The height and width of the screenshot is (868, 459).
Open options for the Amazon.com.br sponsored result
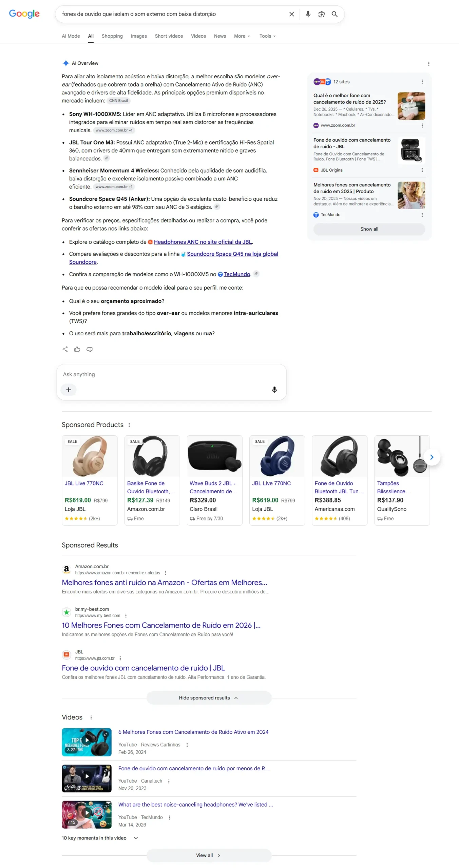click(166, 573)
